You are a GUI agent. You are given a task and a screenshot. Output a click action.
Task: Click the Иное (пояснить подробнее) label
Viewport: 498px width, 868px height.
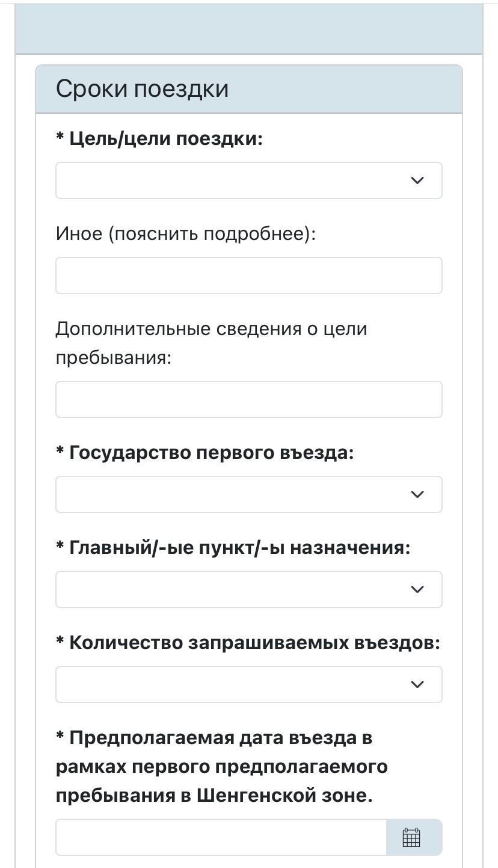[x=185, y=233]
